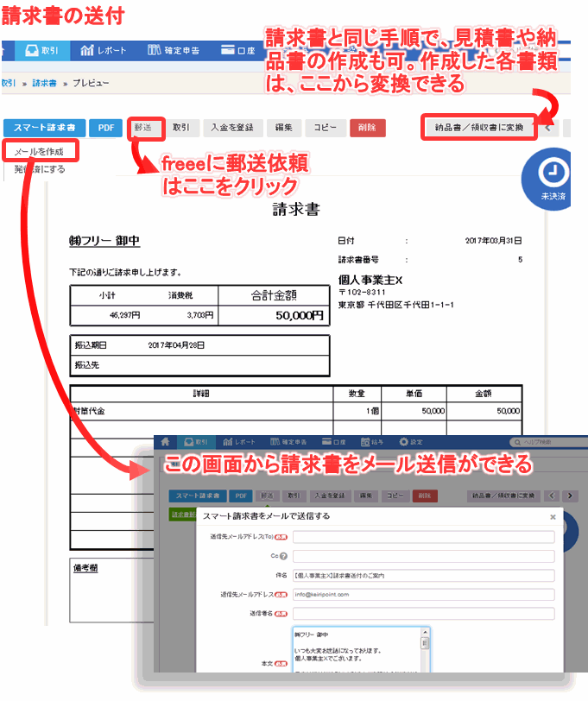
Task: Open 確定申告 tab in lower window navbar
Action: point(288,442)
